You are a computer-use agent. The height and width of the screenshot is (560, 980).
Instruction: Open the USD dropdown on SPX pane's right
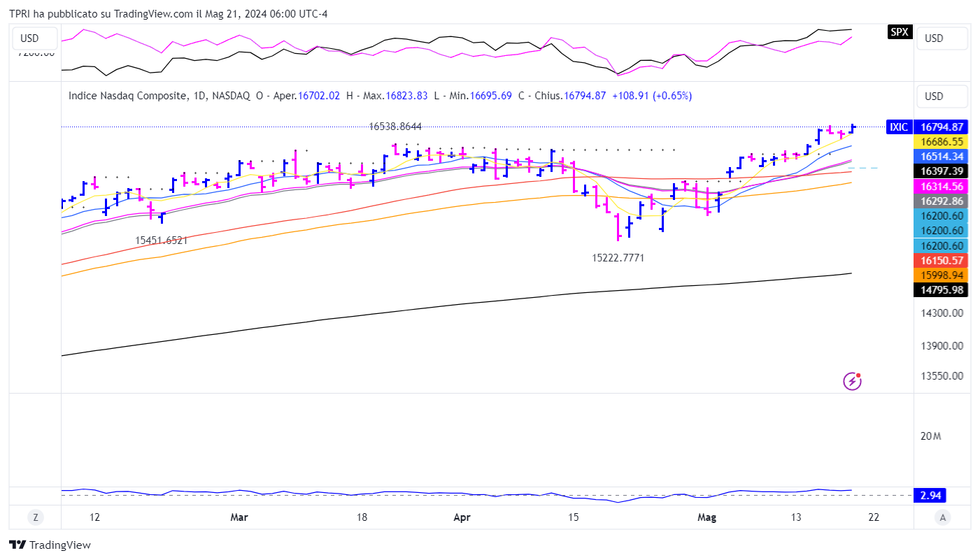coord(942,38)
